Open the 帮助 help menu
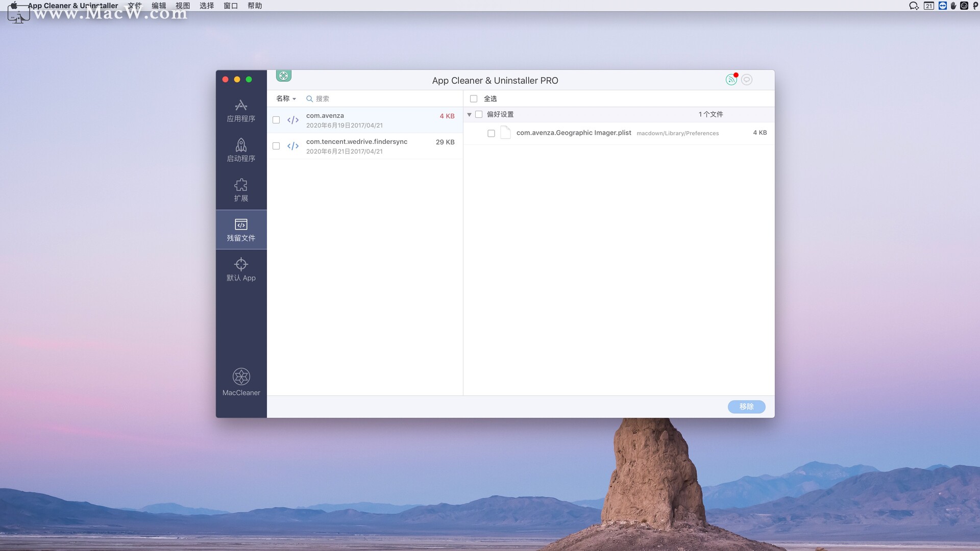This screenshot has height=551, width=980. 254,6
